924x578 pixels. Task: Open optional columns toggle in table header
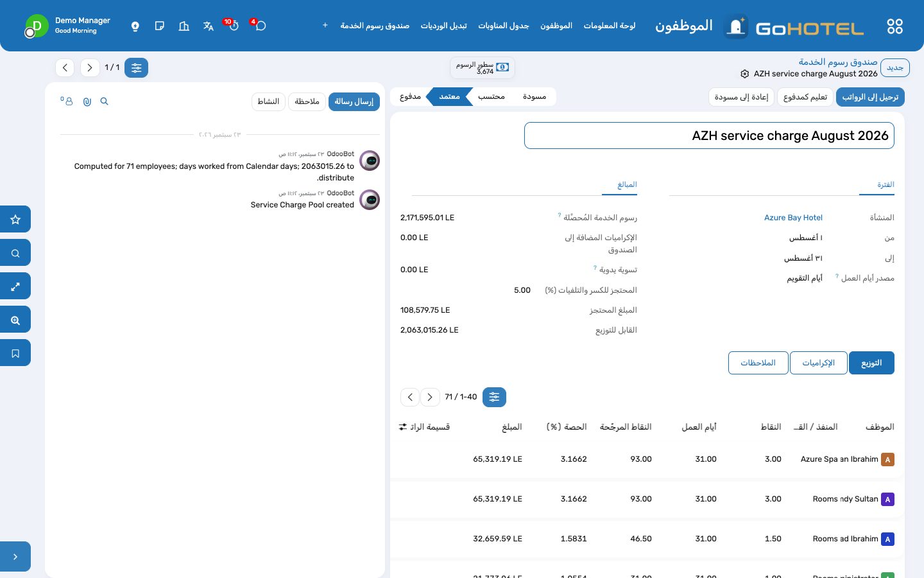tap(403, 427)
